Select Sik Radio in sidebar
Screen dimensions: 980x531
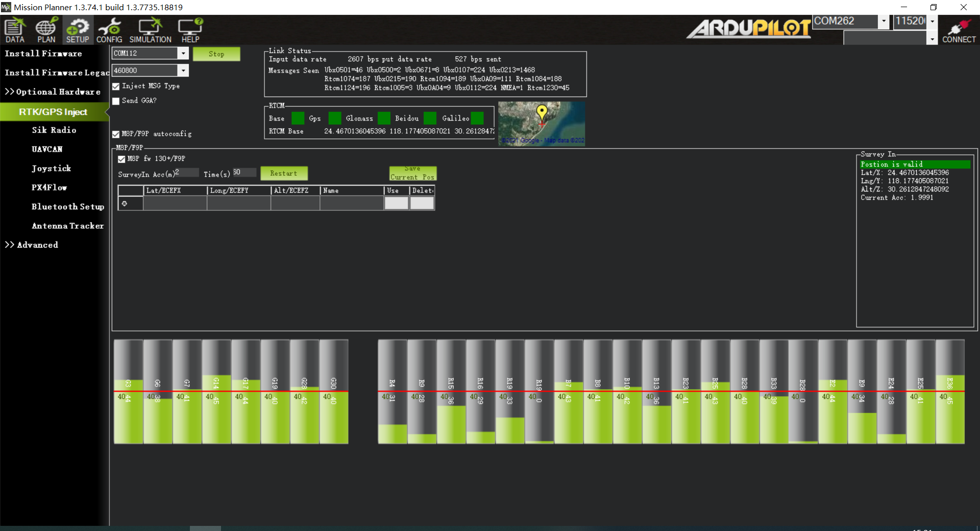[x=54, y=130]
